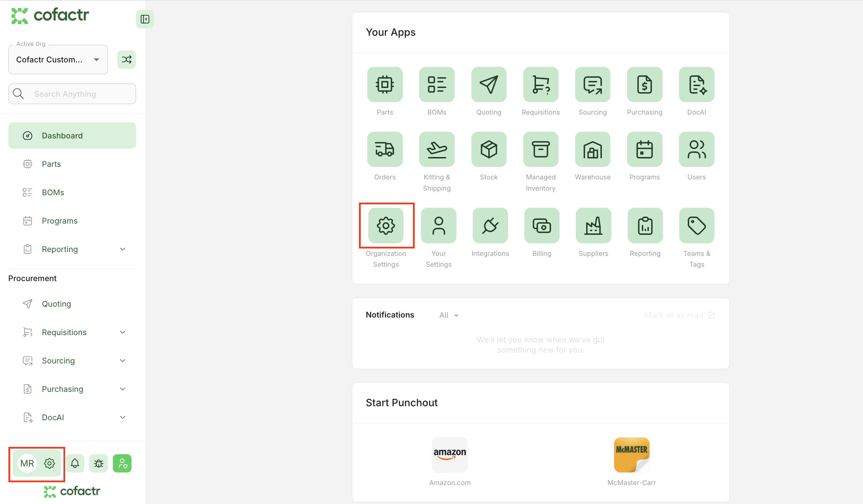Open the Managed Inventory app icon
The width and height of the screenshot is (863, 504).
(x=541, y=149)
